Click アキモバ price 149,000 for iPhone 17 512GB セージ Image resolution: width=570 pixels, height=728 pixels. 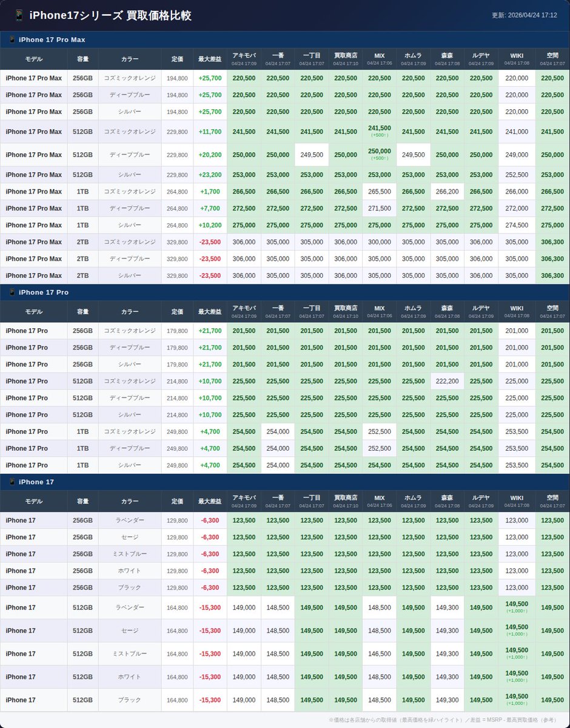(x=244, y=631)
